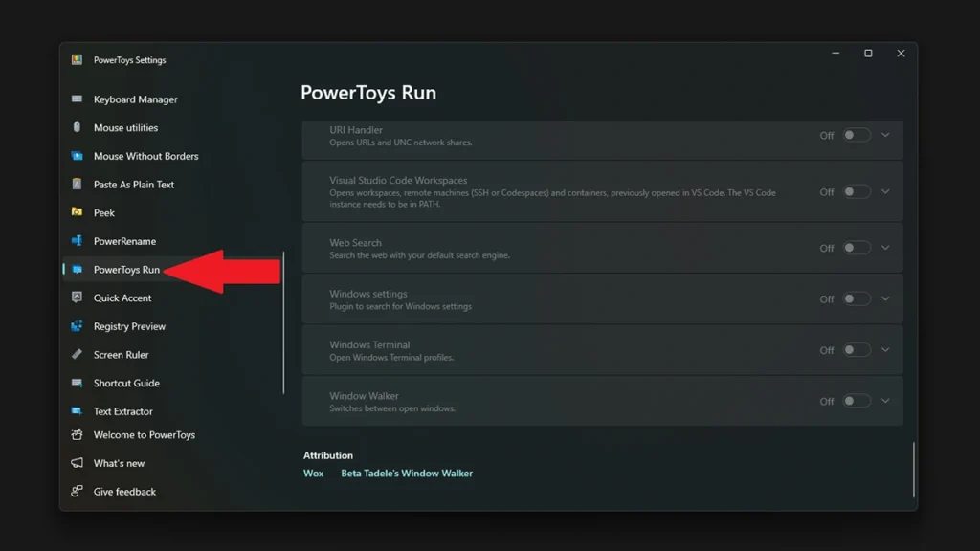Expand the Window Walker plugin chevron
The height and width of the screenshot is (551, 980).
click(x=885, y=401)
